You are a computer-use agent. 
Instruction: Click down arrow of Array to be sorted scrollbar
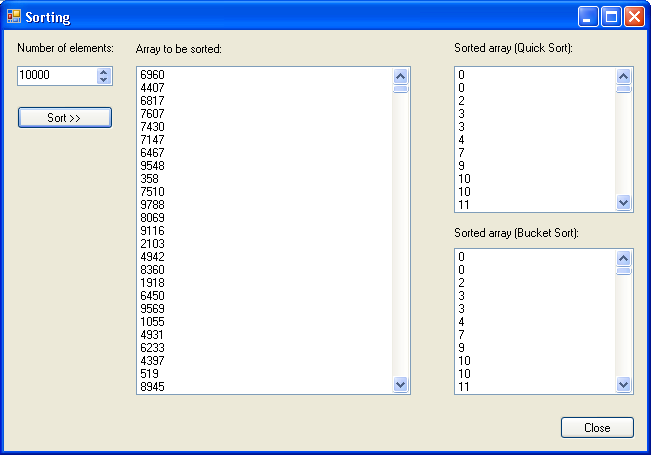tap(401, 384)
